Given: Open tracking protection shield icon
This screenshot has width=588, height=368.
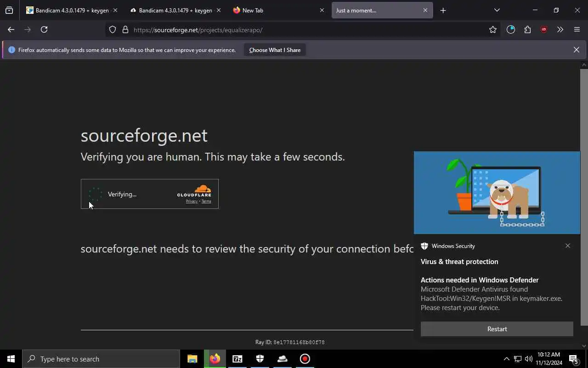Looking at the screenshot, I should [x=113, y=30].
